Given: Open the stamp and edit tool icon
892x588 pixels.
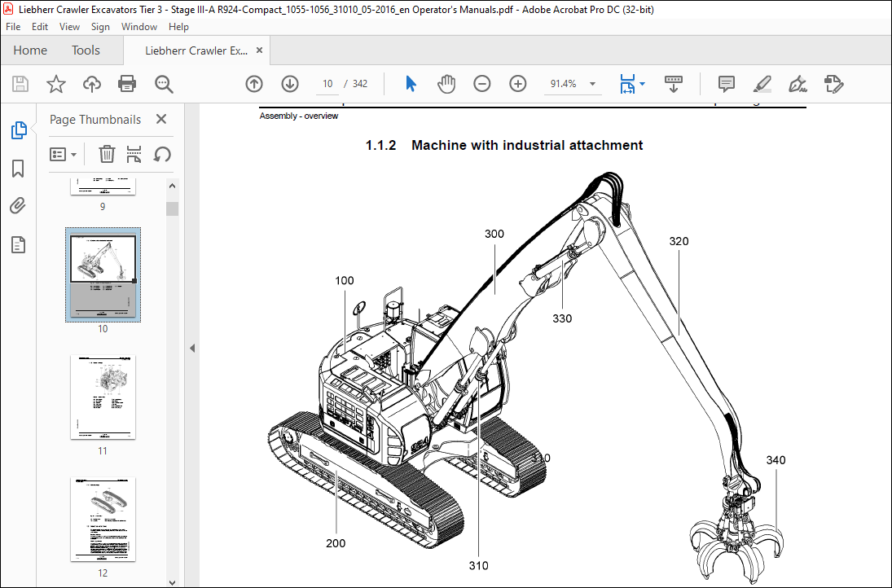Looking at the screenshot, I should (833, 84).
